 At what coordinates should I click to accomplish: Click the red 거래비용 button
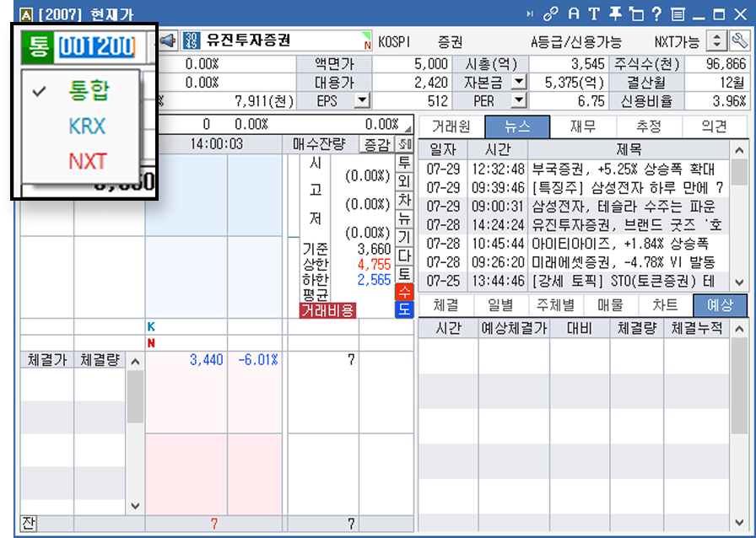point(328,310)
